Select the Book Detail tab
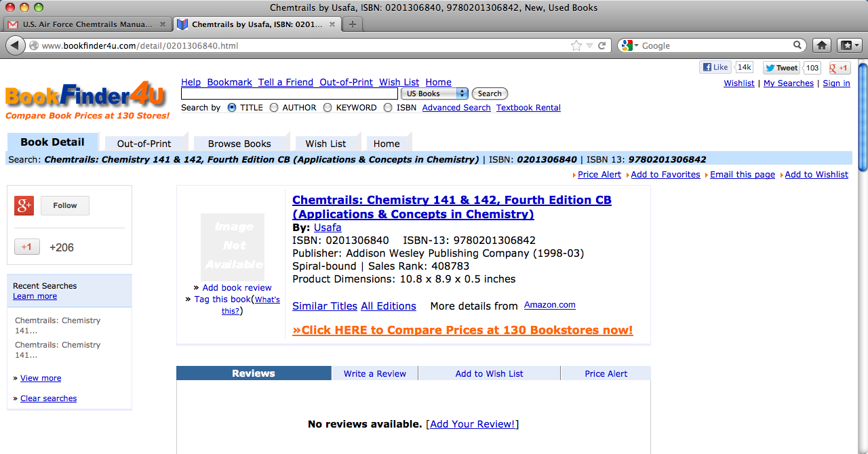Image resolution: width=868 pixels, height=454 pixels. click(52, 142)
